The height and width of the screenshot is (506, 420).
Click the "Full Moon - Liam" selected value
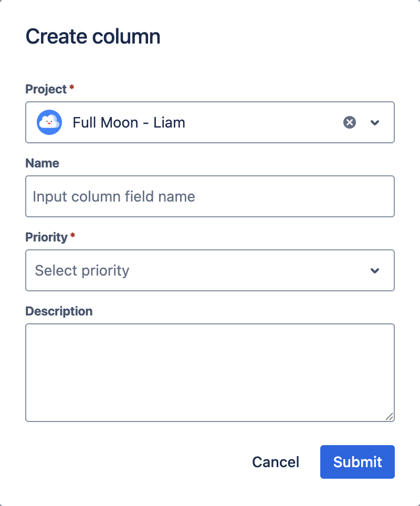(x=129, y=122)
